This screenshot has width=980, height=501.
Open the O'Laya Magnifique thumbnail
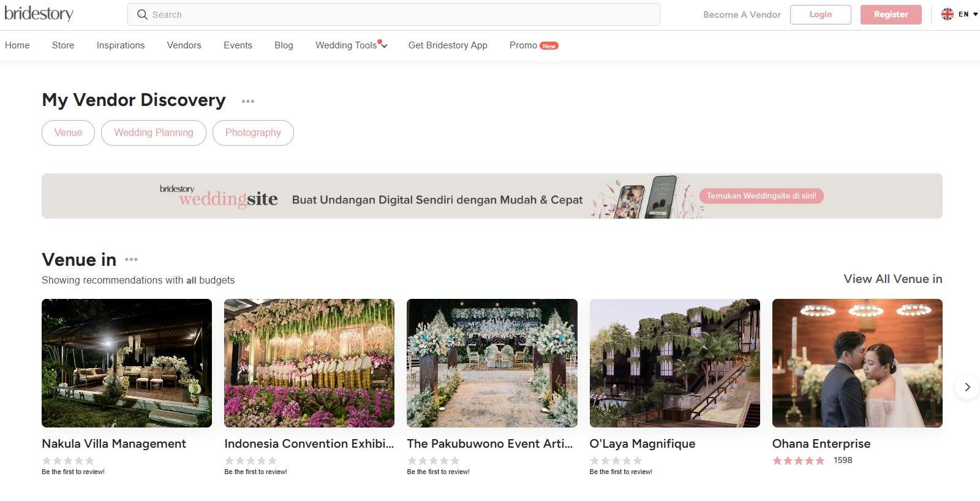point(674,363)
